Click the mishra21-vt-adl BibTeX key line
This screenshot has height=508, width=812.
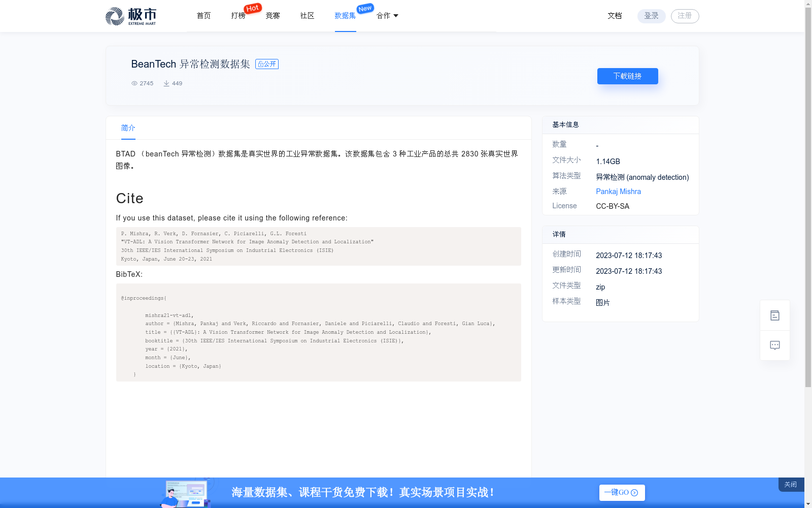169,315
